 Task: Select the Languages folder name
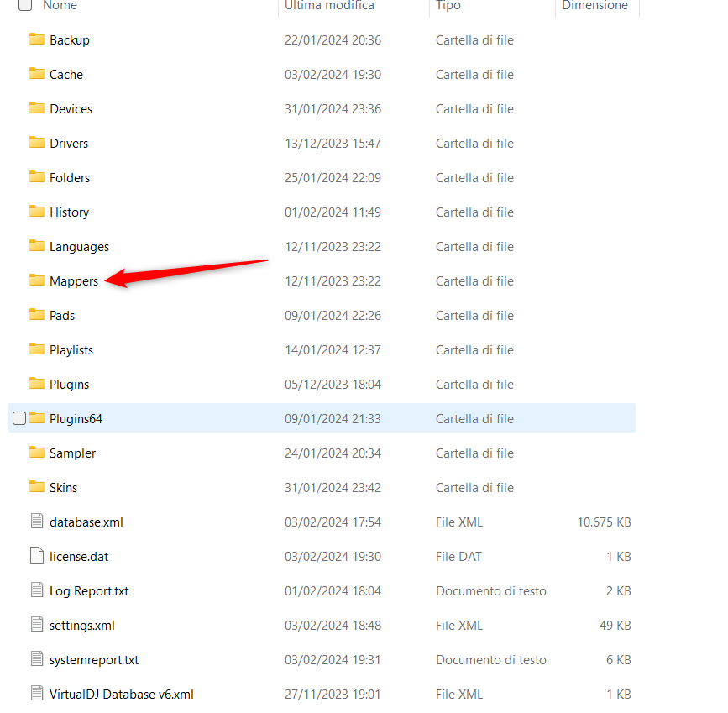point(80,247)
